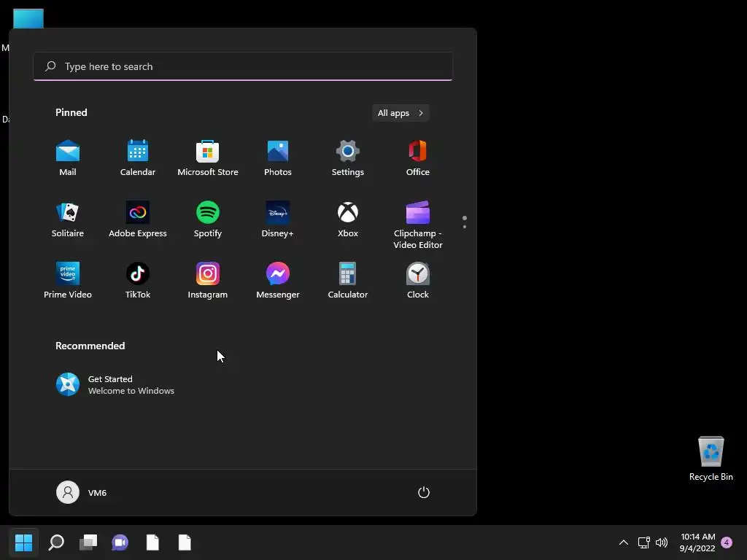Open the Mail app
Viewport: 747px width, 560px height.
point(68,158)
